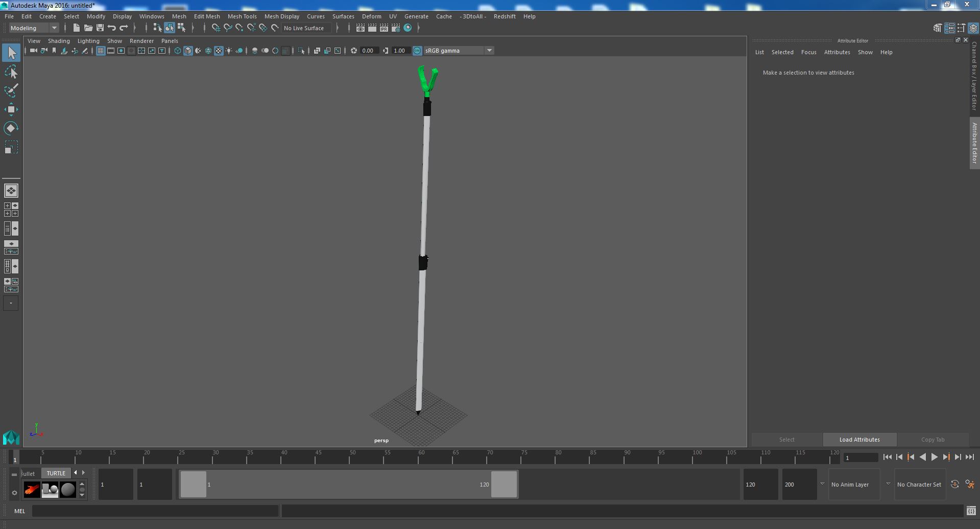This screenshot has width=980, height=529.
Task: Activate the Lasso selection tool
Action: [x=11, y=72]
